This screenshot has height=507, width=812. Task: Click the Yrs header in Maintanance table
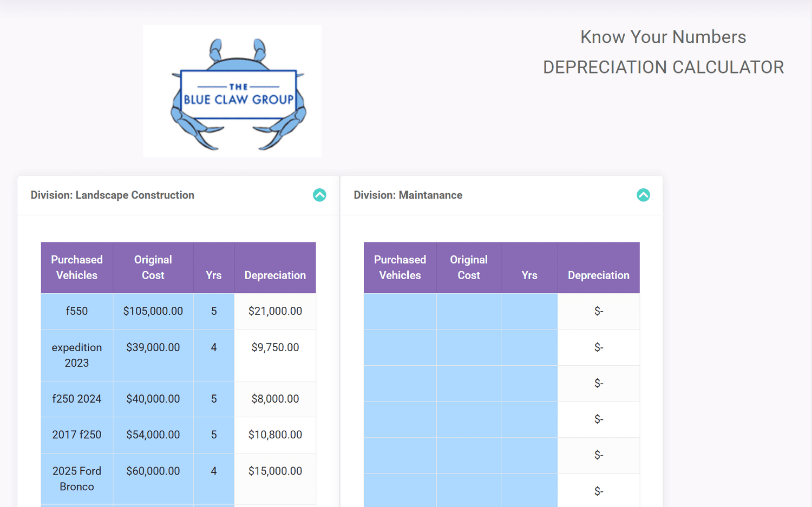click(529, 267)
